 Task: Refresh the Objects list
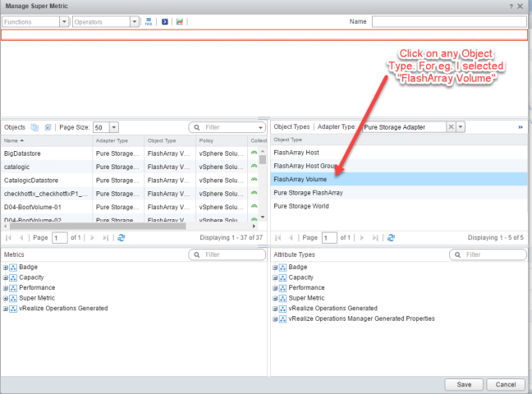pos(122,237)
